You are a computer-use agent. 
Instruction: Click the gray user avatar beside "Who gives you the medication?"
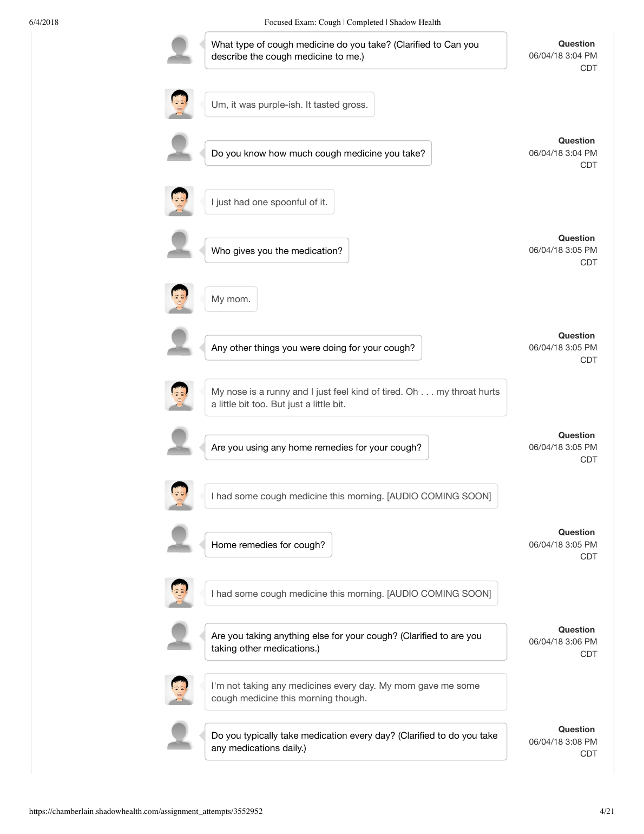coord(179,244)
